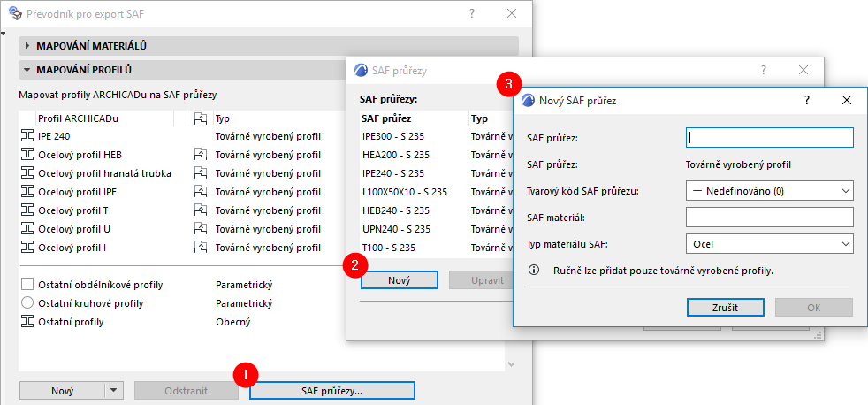Select Ostatní kruhové profily row
The width and height of the screenshot is (868, 405).
pos(183,303)
